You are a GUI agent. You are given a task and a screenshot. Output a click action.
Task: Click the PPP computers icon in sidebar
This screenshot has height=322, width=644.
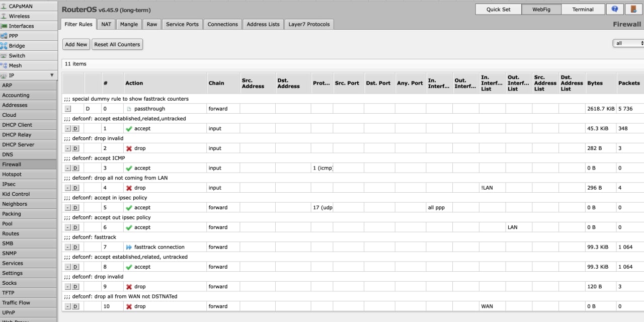(x=4, y=36)
